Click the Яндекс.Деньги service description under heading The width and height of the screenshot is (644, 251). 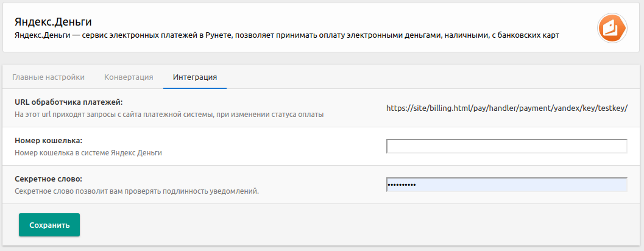(286, 35)
